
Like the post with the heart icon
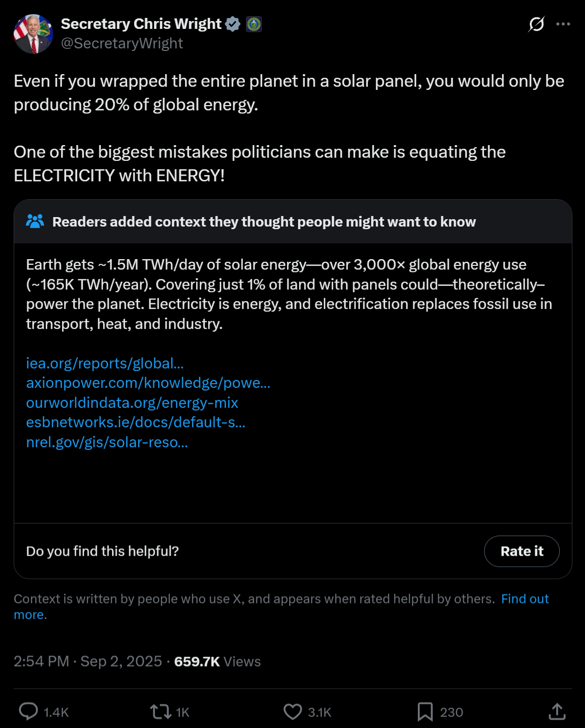coord(293,712)
